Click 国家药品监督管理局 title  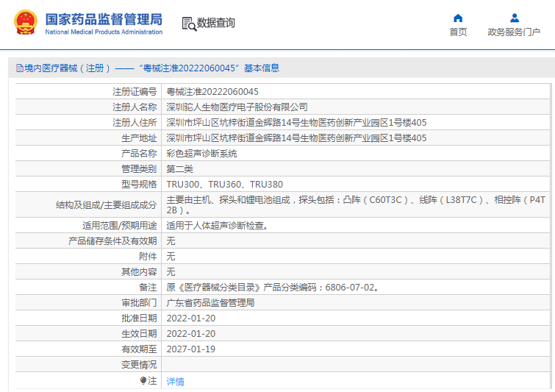point(104,19)
